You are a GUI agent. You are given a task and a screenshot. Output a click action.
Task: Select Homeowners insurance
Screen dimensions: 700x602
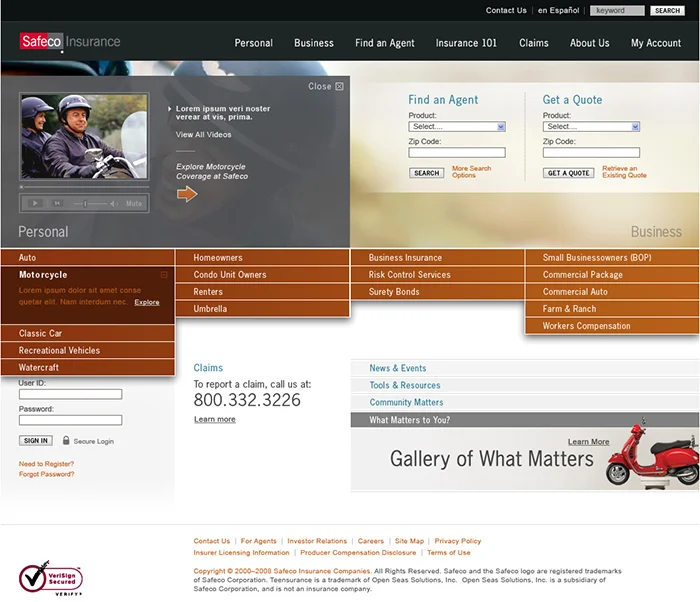coord(262,258)
